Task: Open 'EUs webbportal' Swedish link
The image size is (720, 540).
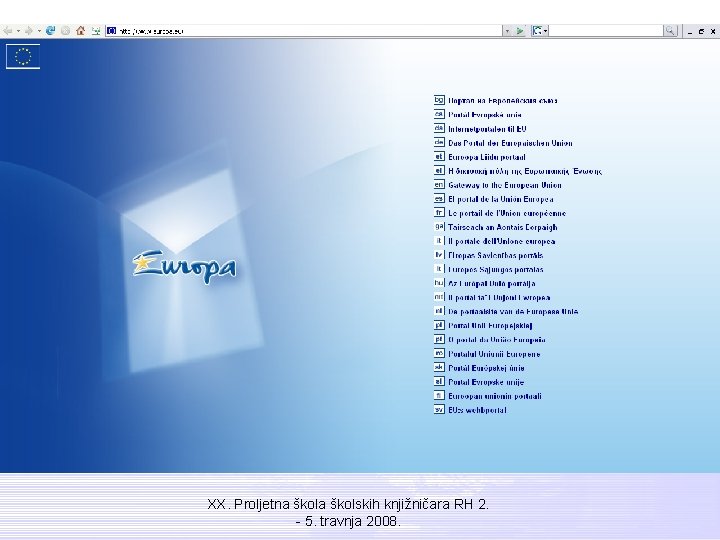Action: [477, 410]
